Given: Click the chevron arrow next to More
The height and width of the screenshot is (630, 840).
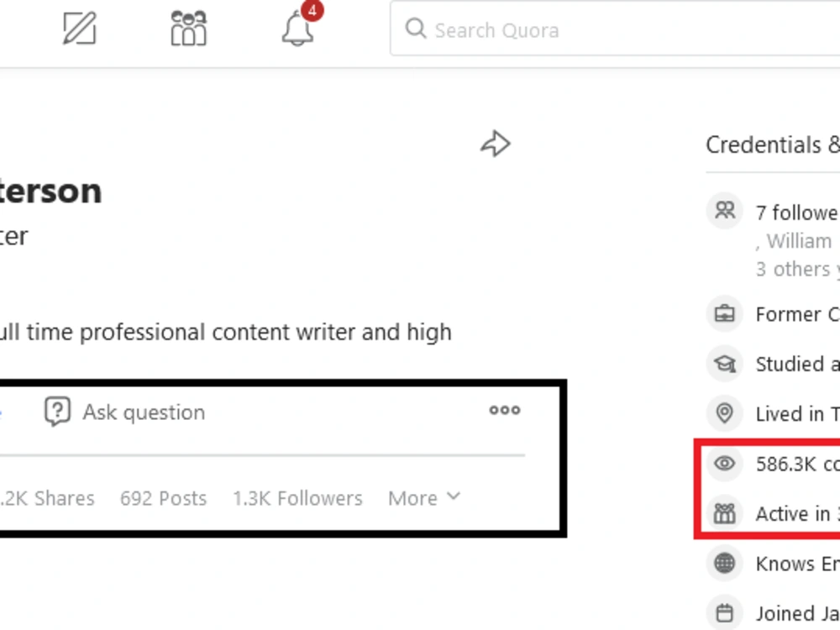Looking at the screenshot, I should pos(454,496).
